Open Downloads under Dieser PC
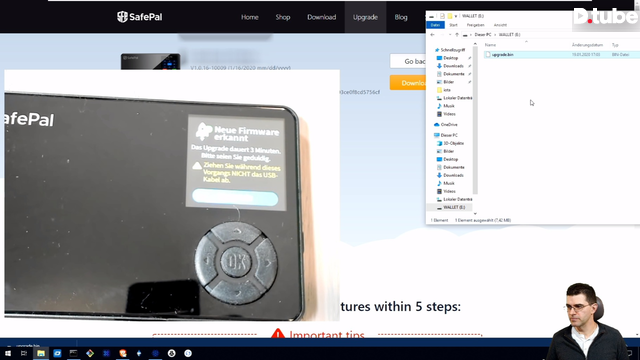640x360 pixels. coord(450,175)
